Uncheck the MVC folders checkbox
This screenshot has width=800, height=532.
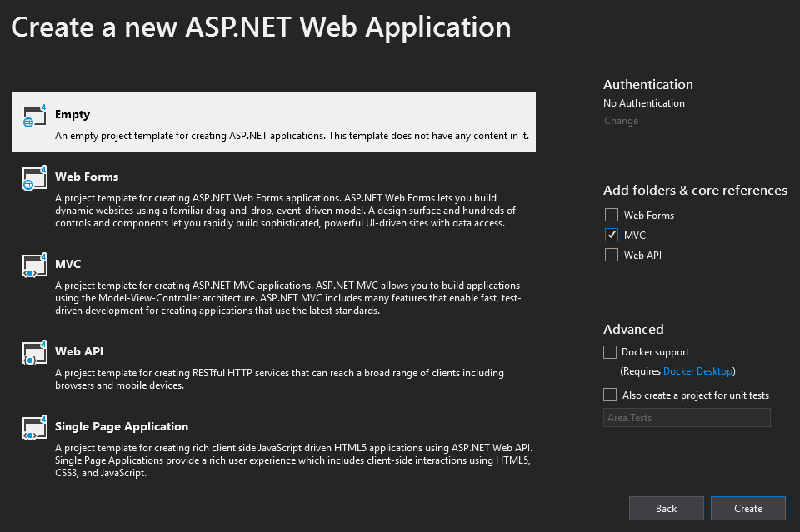click(611, 235)
